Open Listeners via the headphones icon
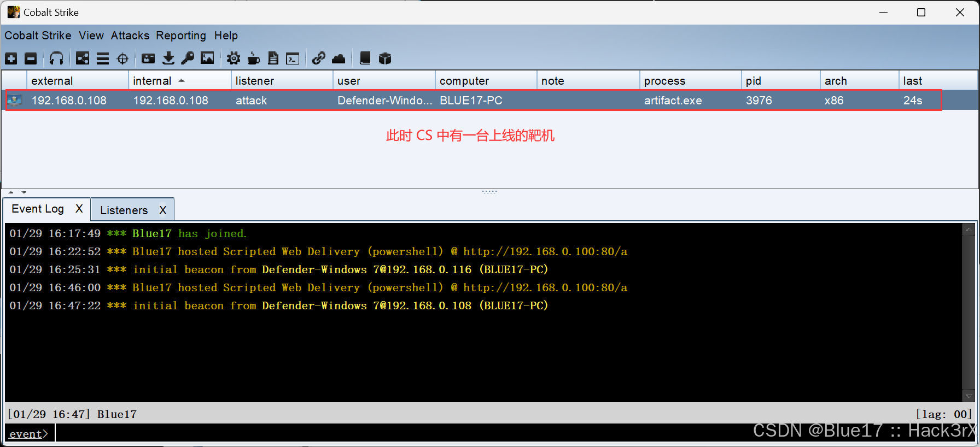 pos(56,58)
